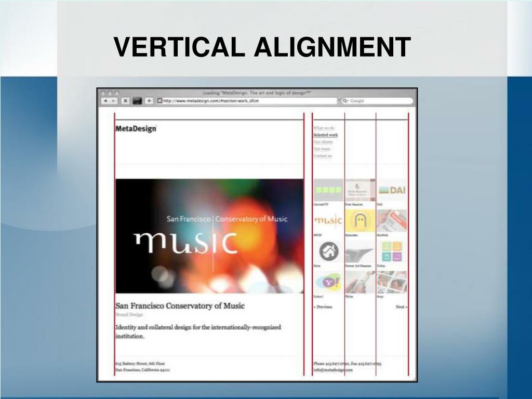532x399 pixels.
Task: Open the "What we do" navigation link
Action: point(324,128)
